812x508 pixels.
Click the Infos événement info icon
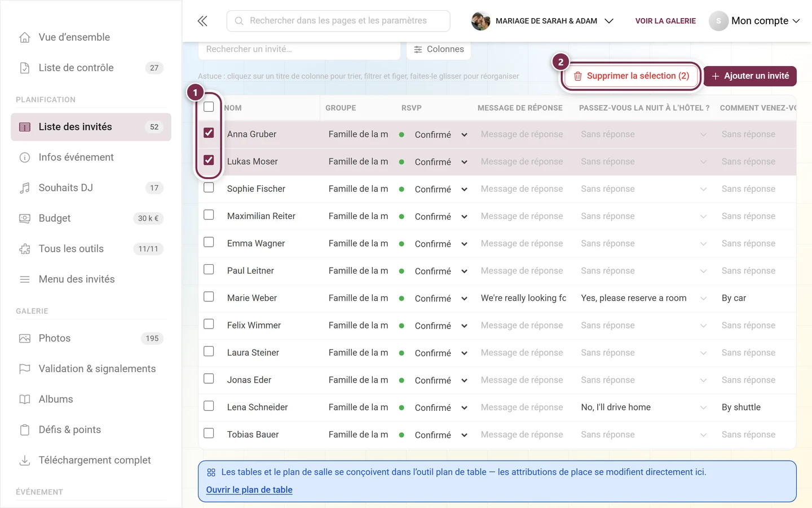click(x=25, y=157)
